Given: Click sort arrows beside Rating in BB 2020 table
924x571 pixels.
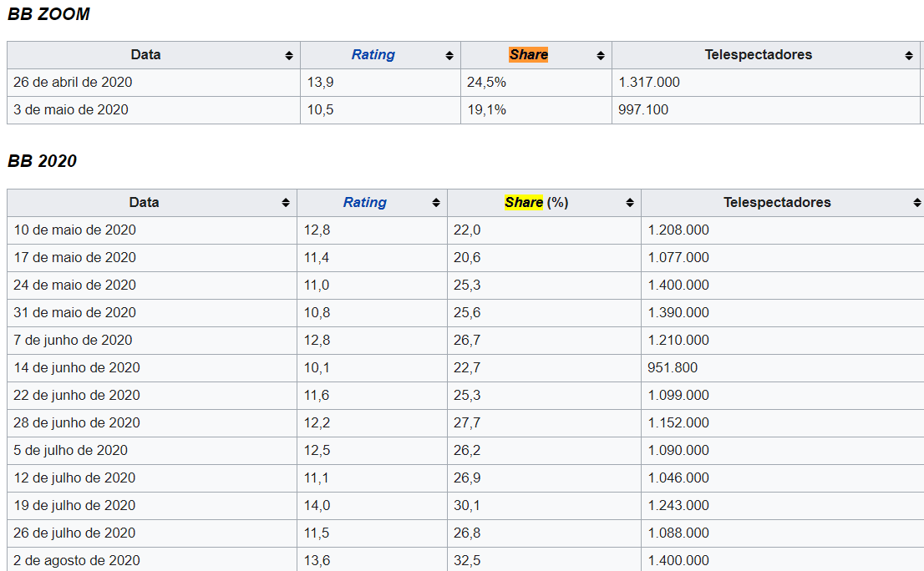Looking at the screenshot, I should click(x=436, y=203).
